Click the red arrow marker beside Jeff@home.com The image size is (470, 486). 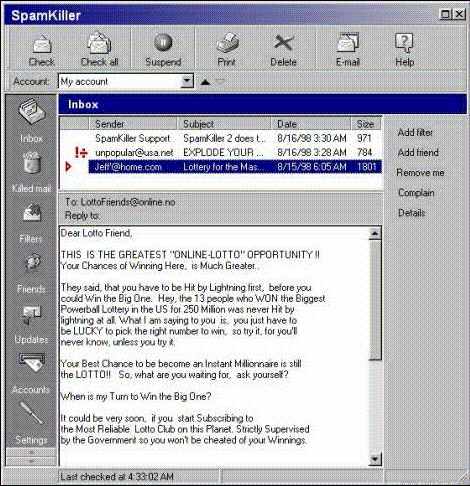(69, 166)
